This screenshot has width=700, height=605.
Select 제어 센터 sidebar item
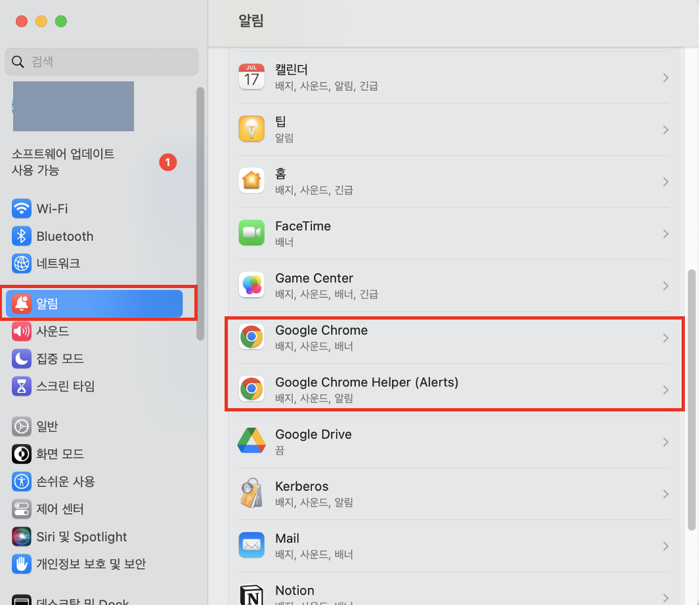(x=94, y=509)
